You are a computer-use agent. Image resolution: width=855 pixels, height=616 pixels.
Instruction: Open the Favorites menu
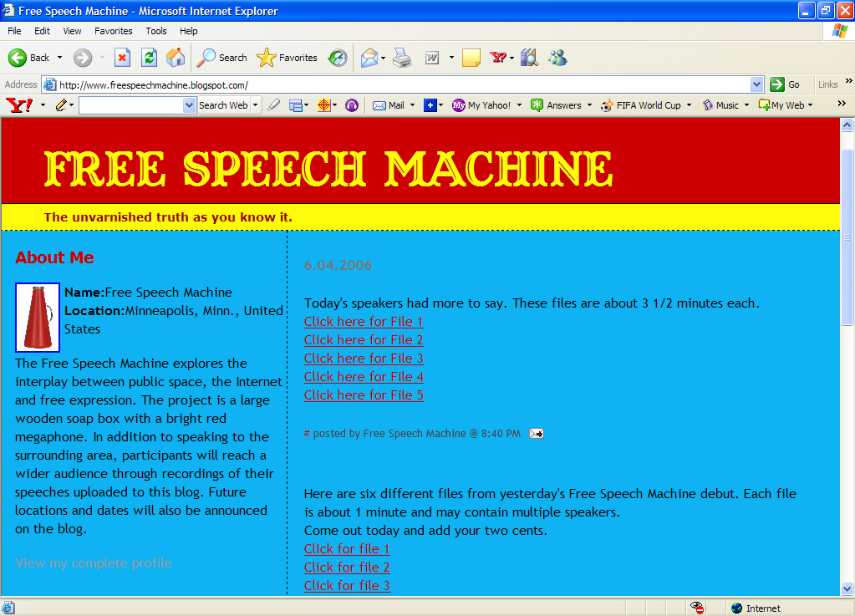pos(113,31)
